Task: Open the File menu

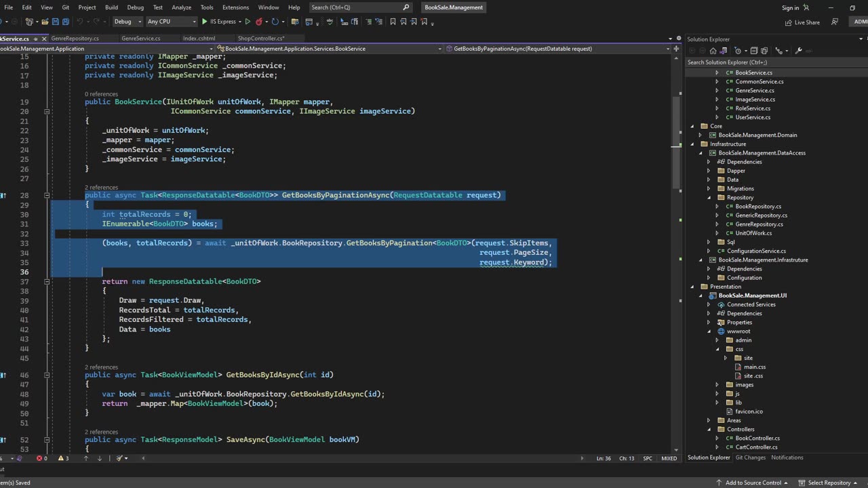Action: (x=9, y=7)
